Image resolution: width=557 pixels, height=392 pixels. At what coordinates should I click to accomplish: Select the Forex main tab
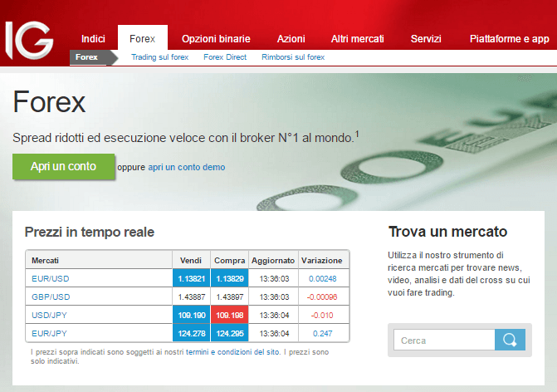click(x=143, y=39)
